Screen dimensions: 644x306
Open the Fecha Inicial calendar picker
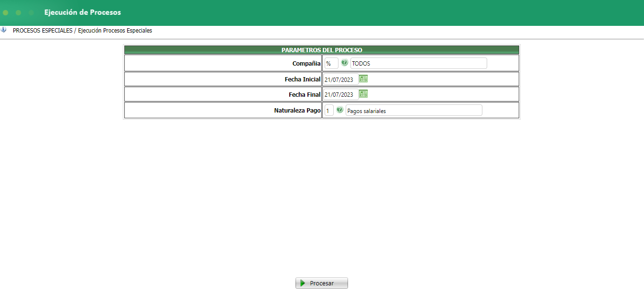[x=363, y=79]
